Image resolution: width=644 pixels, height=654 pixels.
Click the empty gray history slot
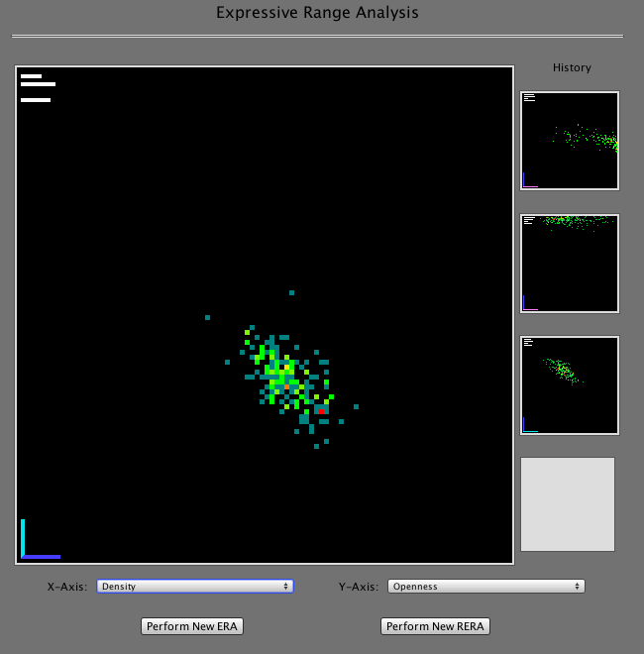tap(568, 504)
